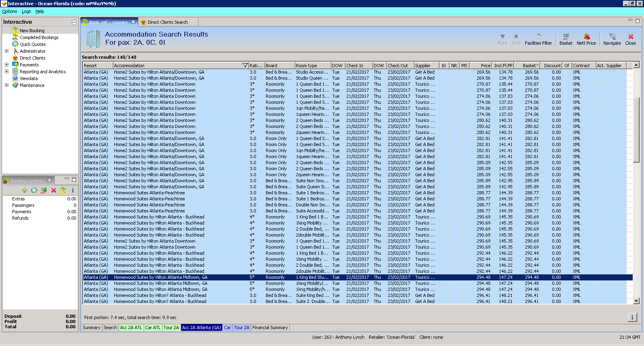Switch to the Financial Summary tab

pyautogui.click(x=270, y=327)
